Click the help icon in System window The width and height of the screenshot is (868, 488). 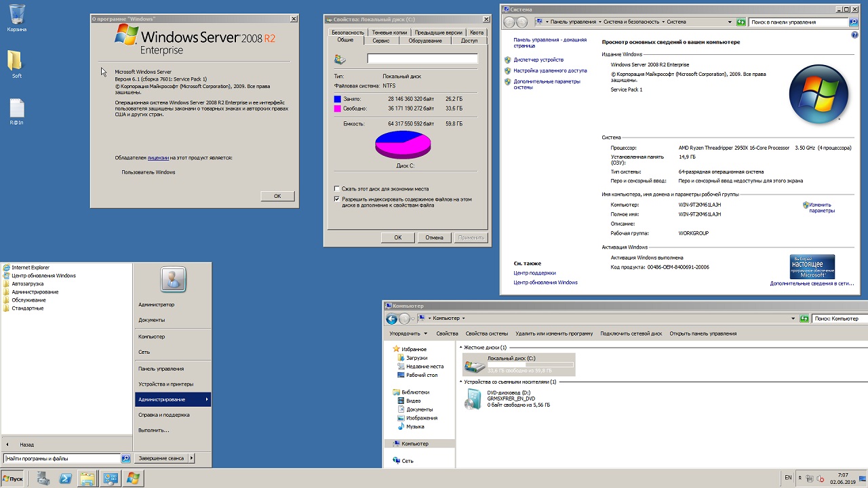(x=854, y=35)
